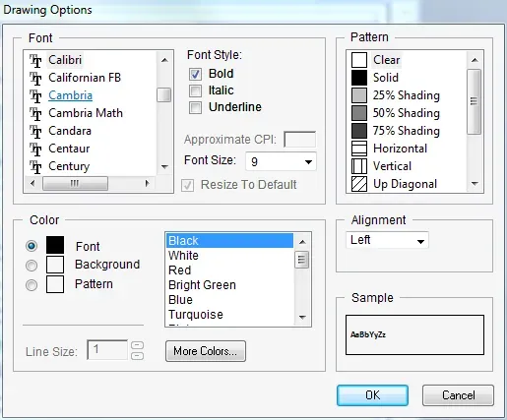
Task: Click the Background color swatch
Action: click(55, 265)
